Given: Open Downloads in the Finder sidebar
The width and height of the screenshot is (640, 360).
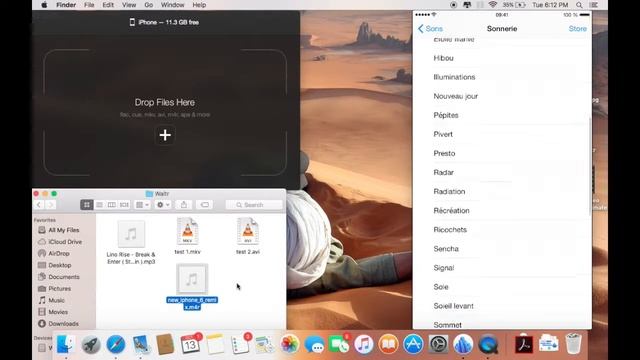Looking at the screenshot, I should click(x=63, y=324).
